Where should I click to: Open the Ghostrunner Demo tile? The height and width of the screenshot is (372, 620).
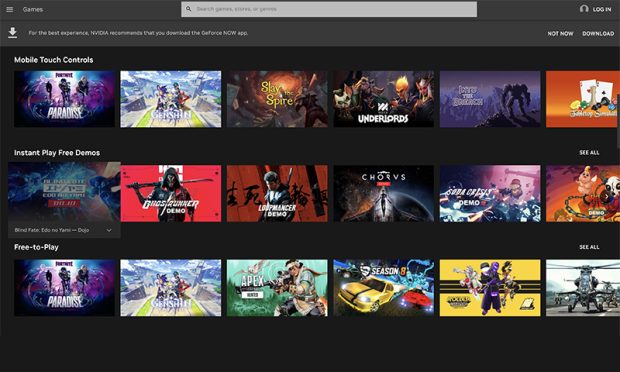[171, 193]
